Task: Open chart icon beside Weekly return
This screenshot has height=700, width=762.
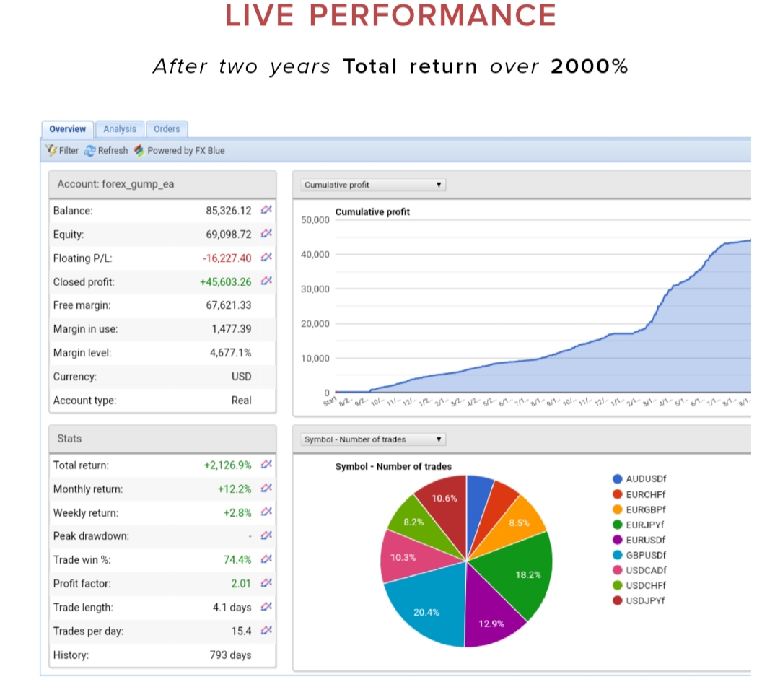Action: [x=266, y=512]
